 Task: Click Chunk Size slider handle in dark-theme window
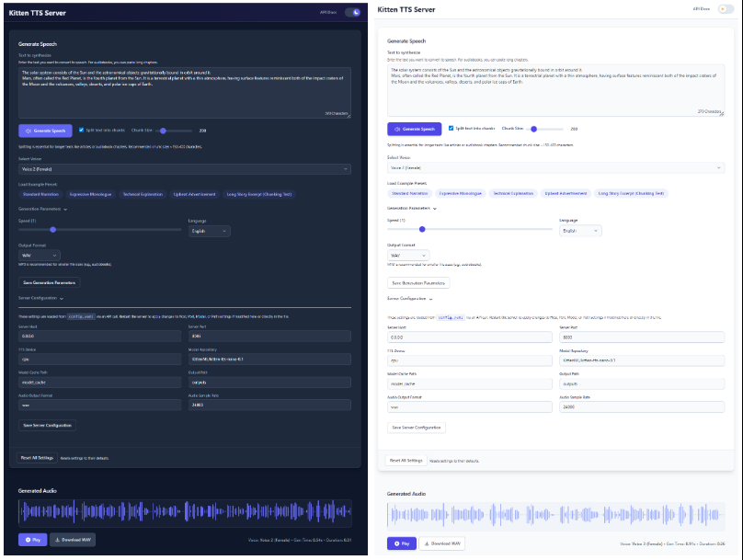pyautogui.click(x=163, y=131)
